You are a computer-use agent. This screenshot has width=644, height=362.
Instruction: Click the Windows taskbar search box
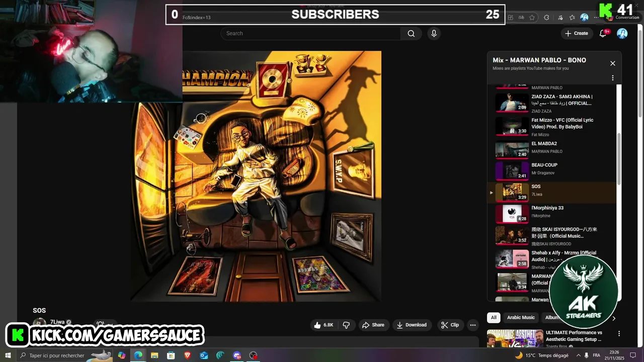click(x=65, y=355)
